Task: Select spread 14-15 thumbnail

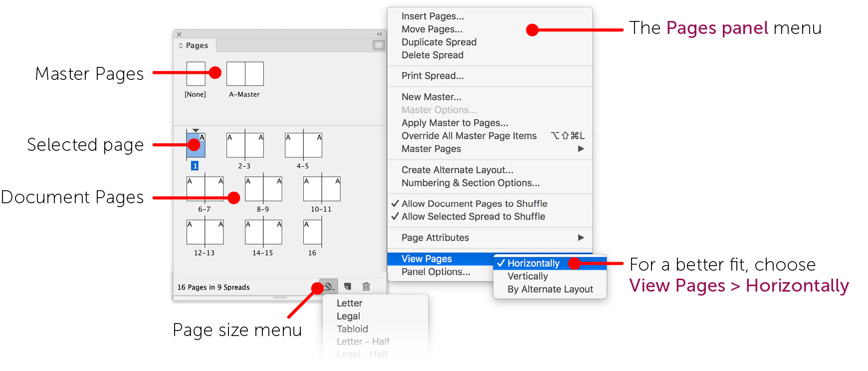Action: pyautogui.click(x=263, y=232)
